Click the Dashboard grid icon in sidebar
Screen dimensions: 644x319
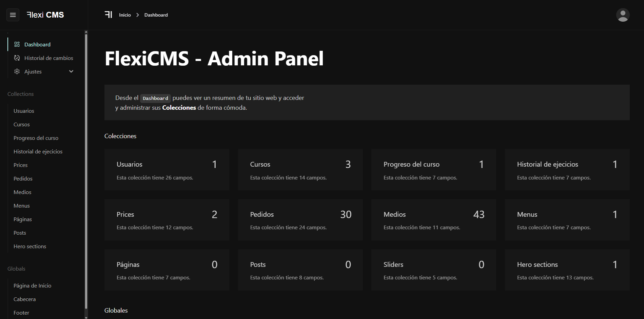[17, 44]
